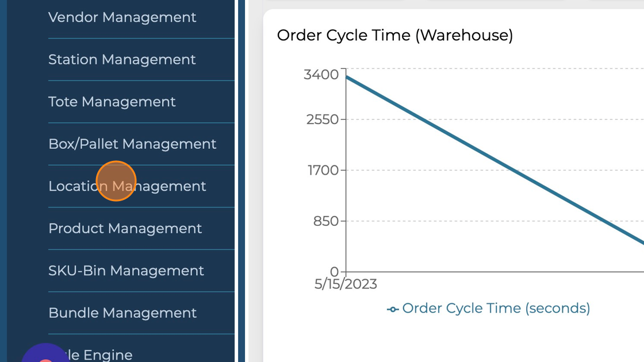Click the legend line marker icon

click(393, 310)
